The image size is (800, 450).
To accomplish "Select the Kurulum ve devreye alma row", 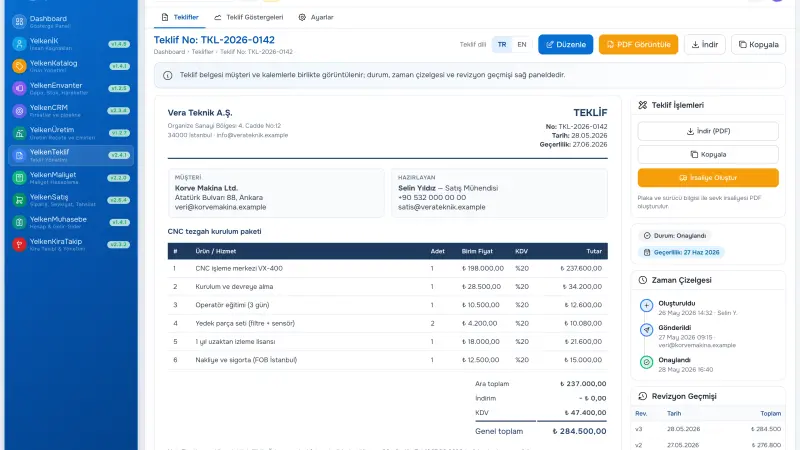I will pyautogui.click(x=387, y=287).
